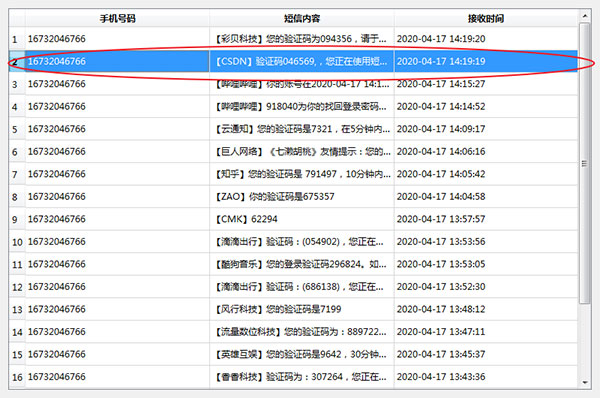Click phone number 16732046766 in row 12

click(x=57, y=287)
